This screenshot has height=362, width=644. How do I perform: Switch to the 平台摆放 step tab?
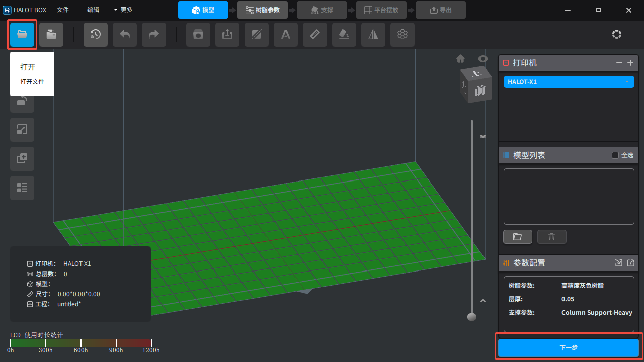click(381, 10)
